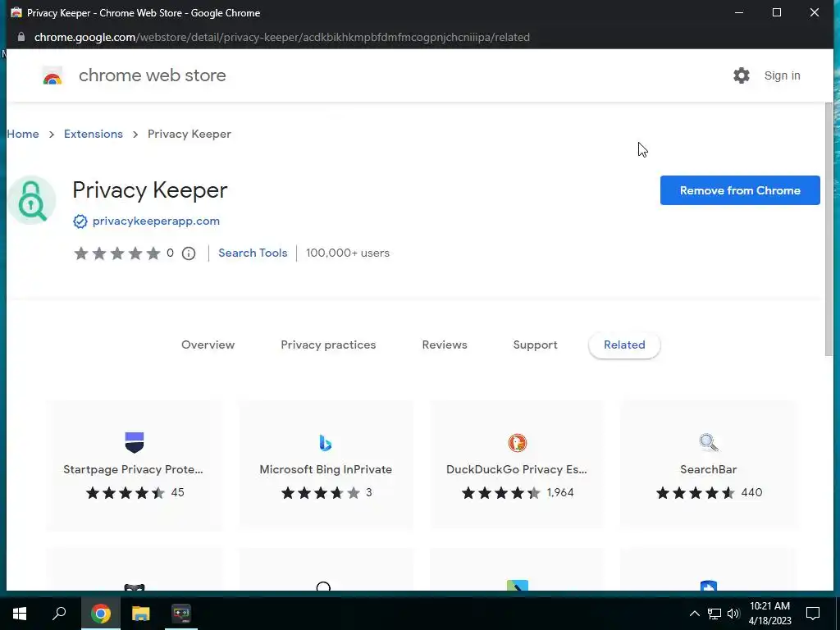Click the Startpage Privacy Protection shield icon

tap(135, 442)
